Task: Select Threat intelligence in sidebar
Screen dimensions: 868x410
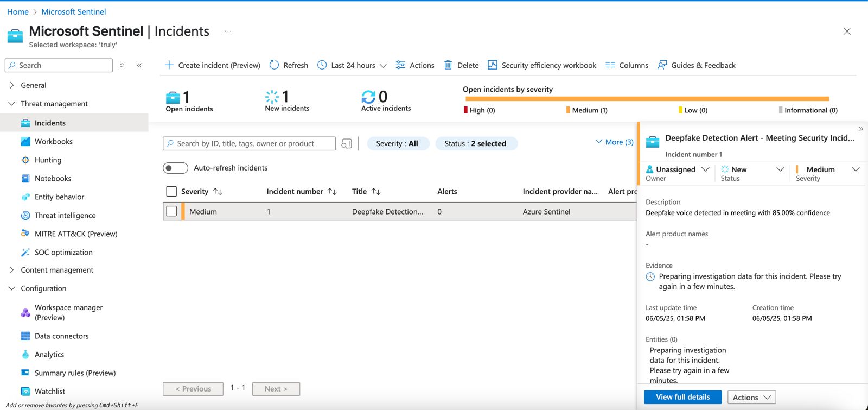Action: point(65,216)
